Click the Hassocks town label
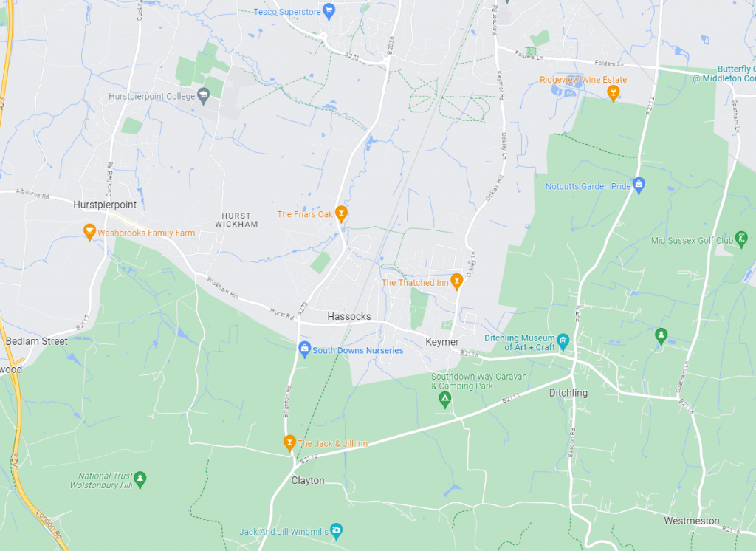The height and width of the screenshot is (551, 756). [349, 317]
